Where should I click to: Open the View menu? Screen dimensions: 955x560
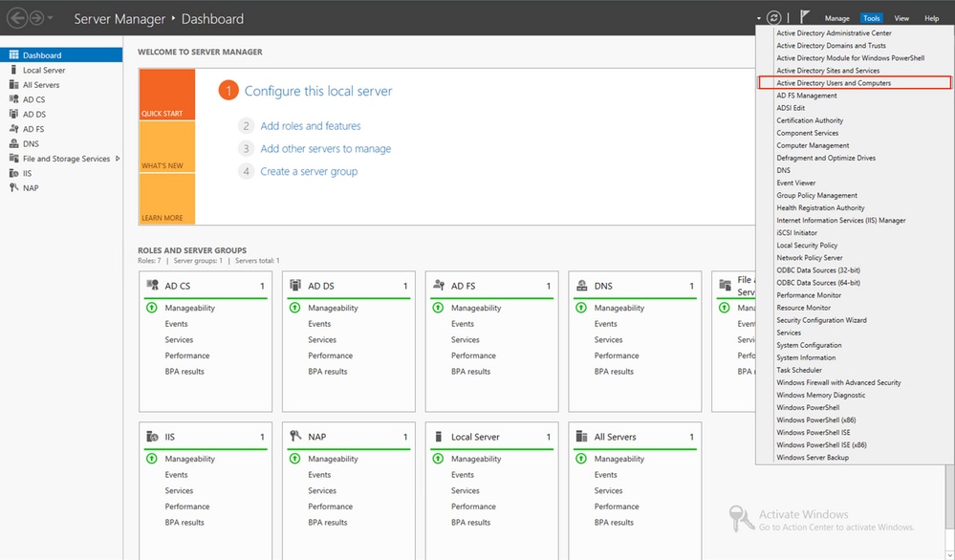(901, 18)
